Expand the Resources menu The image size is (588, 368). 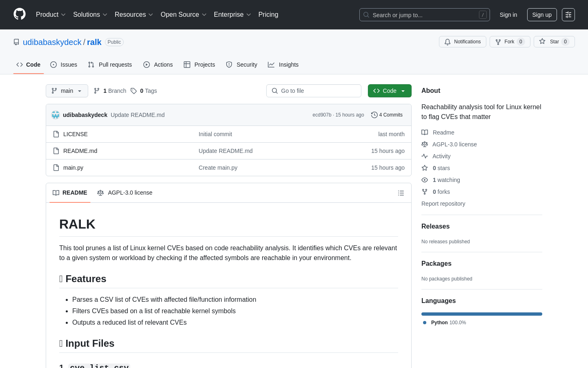(134, 15)
